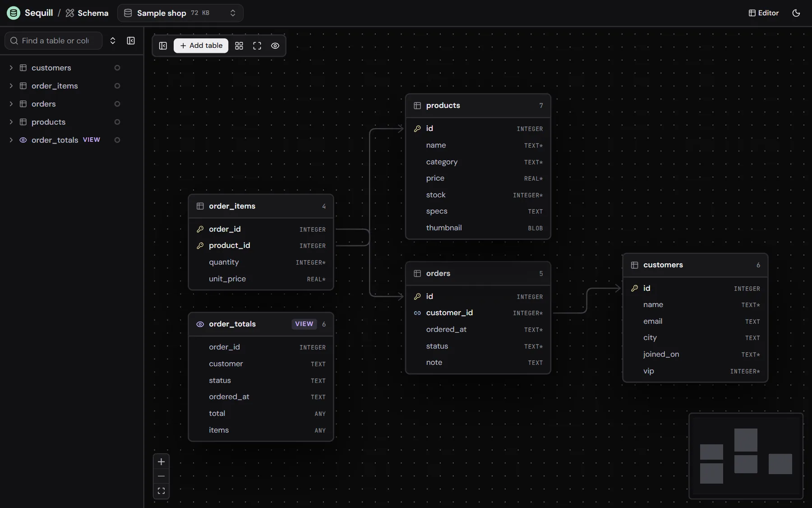
Task: Toggle the circle next to products in sidebar
Action: (x=117, y=122)
